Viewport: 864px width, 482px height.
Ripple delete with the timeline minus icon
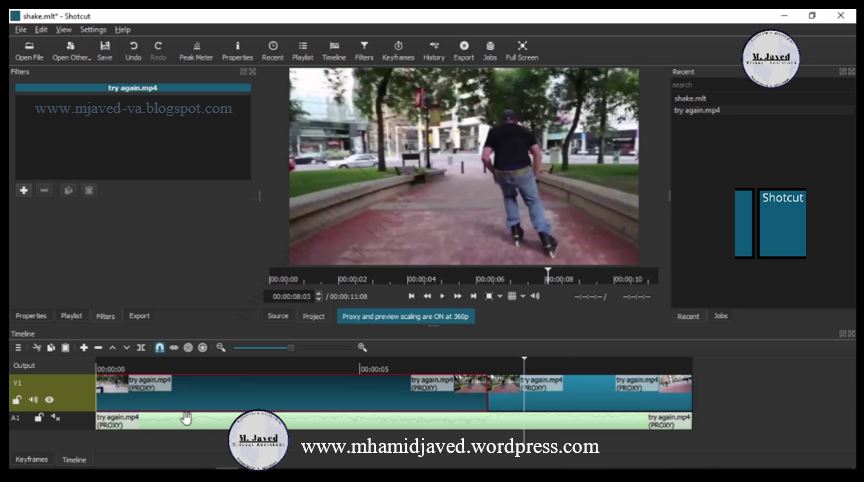(98, 348)
